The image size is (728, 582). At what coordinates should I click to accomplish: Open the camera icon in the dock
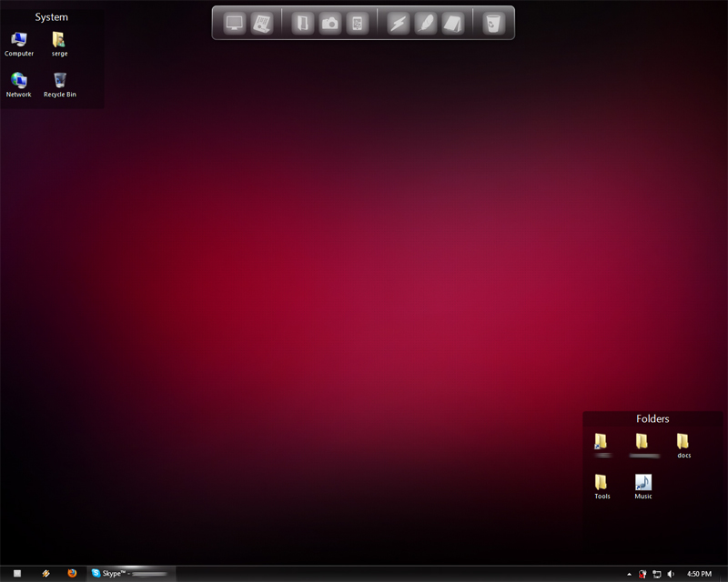[x=330, y=24]
